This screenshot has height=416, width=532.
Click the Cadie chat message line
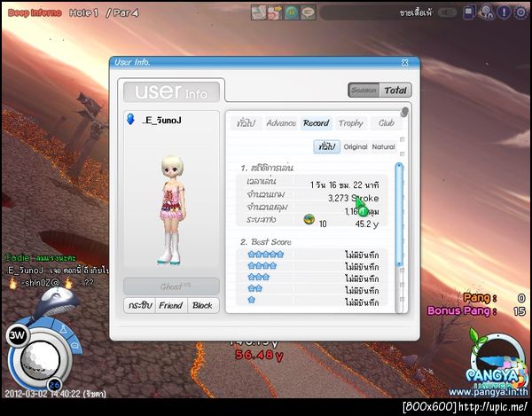(40, 258)
